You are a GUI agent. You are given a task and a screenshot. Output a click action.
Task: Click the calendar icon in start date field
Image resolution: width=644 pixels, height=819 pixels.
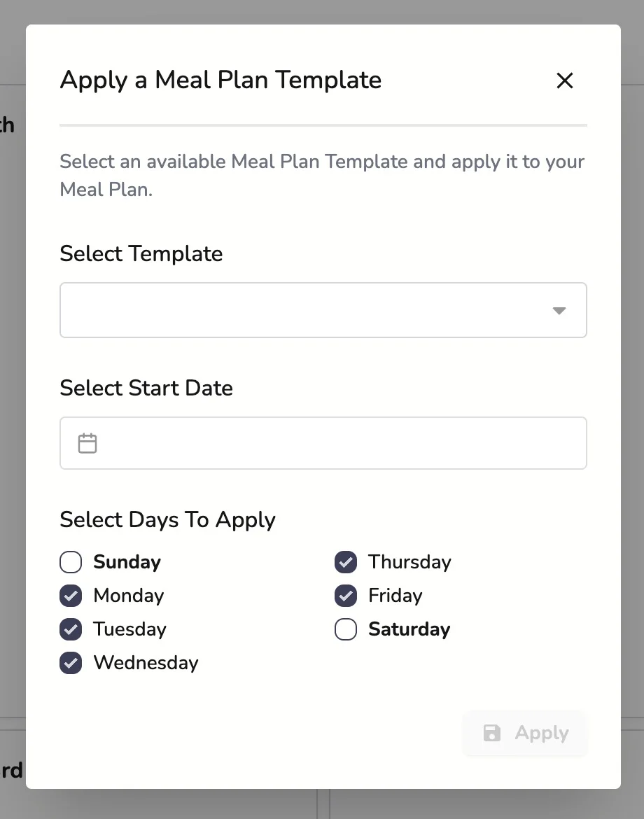pos(87,443)
